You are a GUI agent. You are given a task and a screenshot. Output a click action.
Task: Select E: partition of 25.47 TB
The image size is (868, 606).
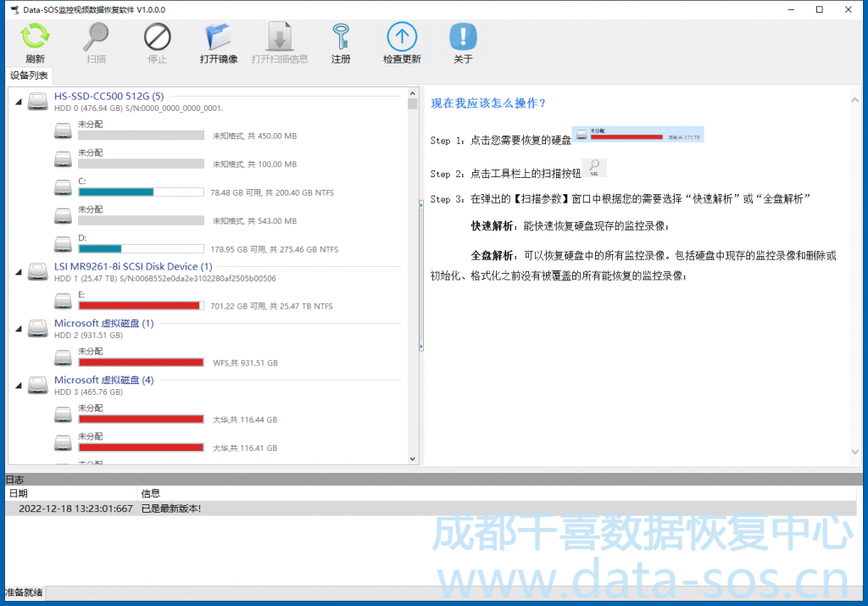click(x=140, y=301)
